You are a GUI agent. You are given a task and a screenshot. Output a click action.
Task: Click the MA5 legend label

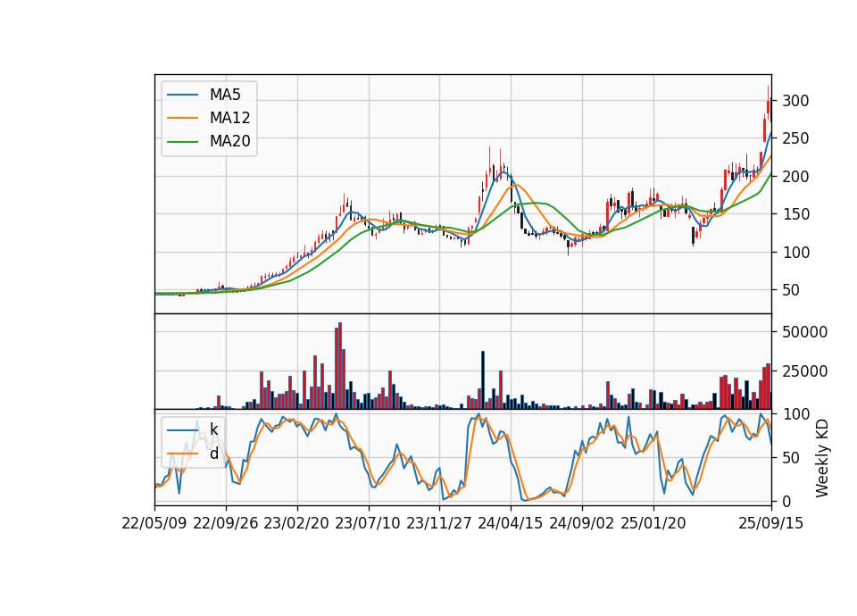pyautogui.click(x=225, y=95)
